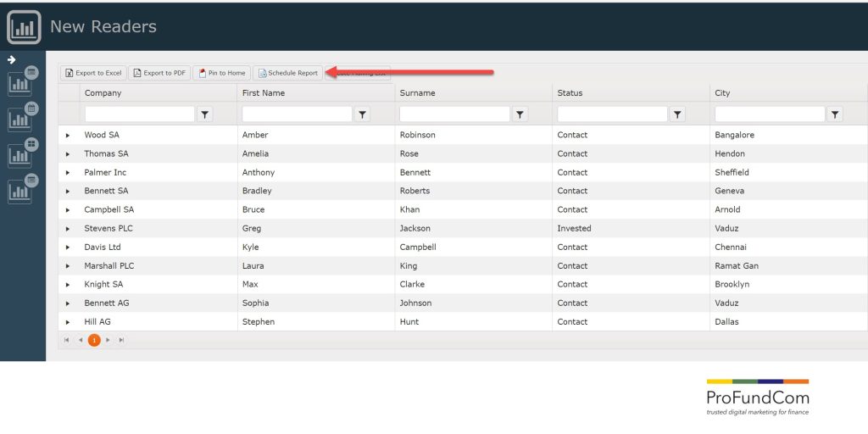
Task: Expand the Stevens PLC row details
Action: 68,229
